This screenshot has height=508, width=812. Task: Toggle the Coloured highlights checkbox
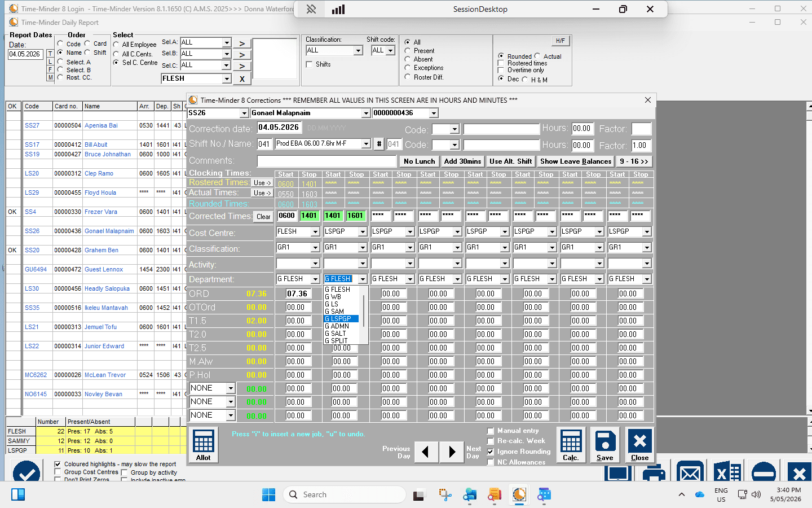click(x=58, y=464)
